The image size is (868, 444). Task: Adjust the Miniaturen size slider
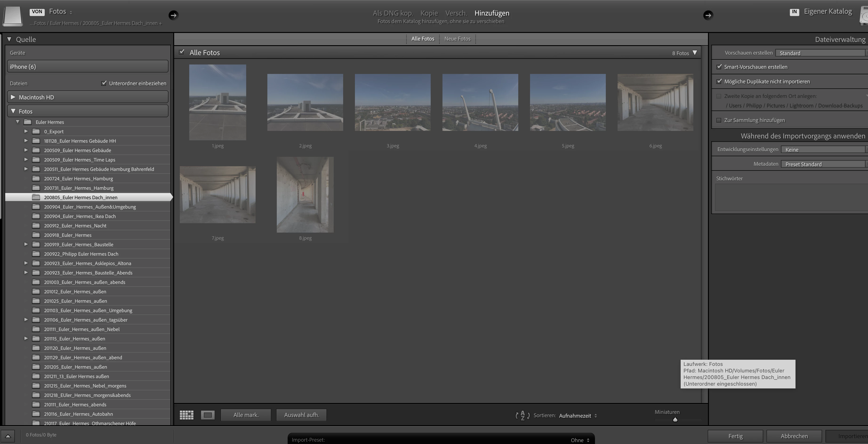click(675, 420)
